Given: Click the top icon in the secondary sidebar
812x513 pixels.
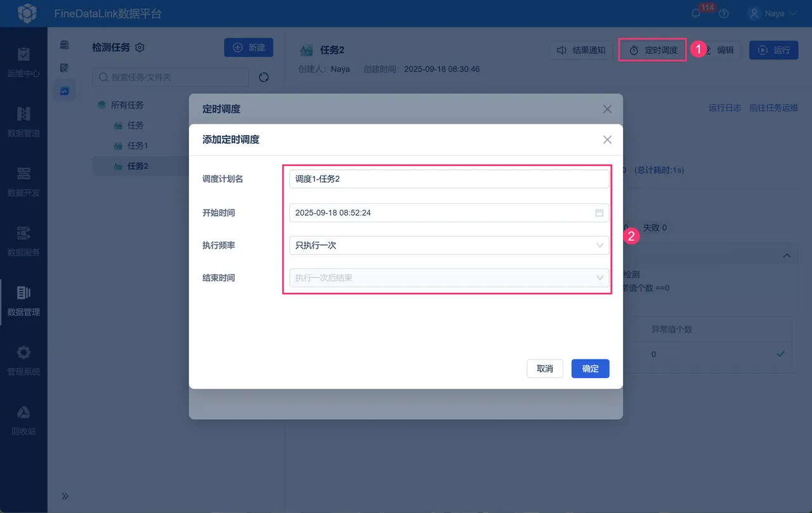Looking at the screenshot, I should pos(64,45).
